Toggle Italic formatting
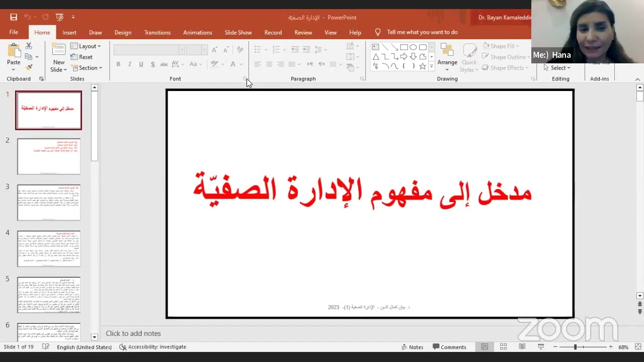Image resolution: width=644 pixels, height=362 pixels. click(x=129, y=64)
